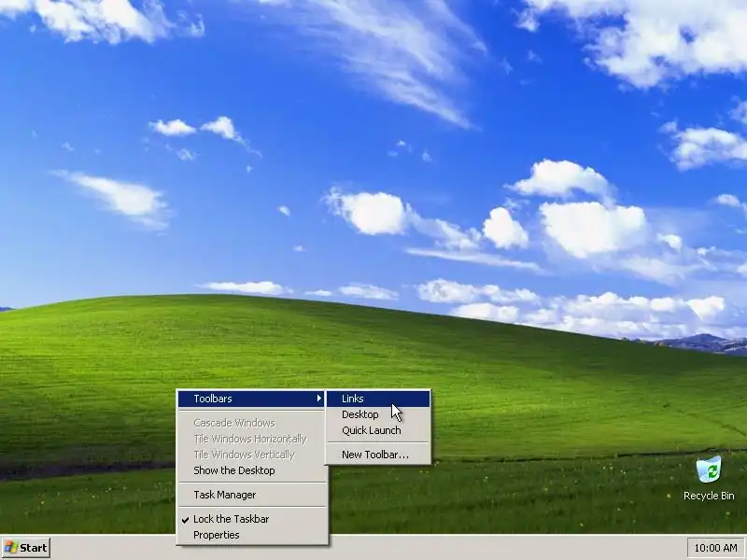The image size is (747, 560).
Task: Enable the Quick Launch toolbar
Action: 378,430
